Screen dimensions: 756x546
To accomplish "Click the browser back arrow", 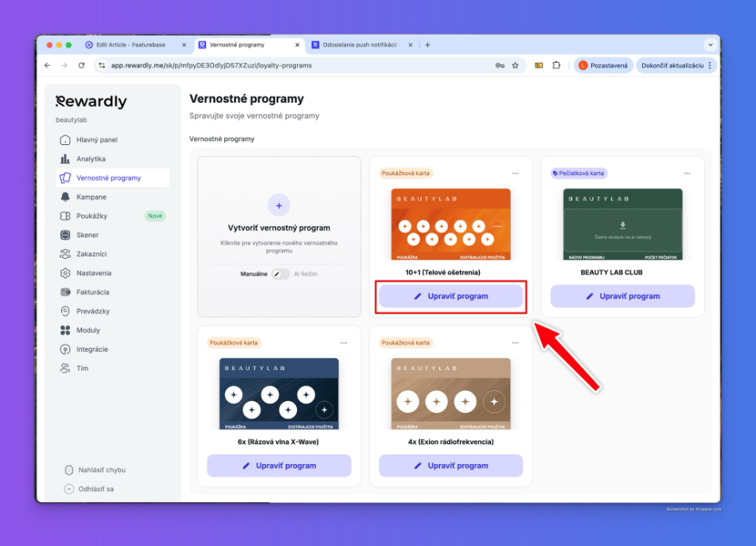I will click(47, 65).
